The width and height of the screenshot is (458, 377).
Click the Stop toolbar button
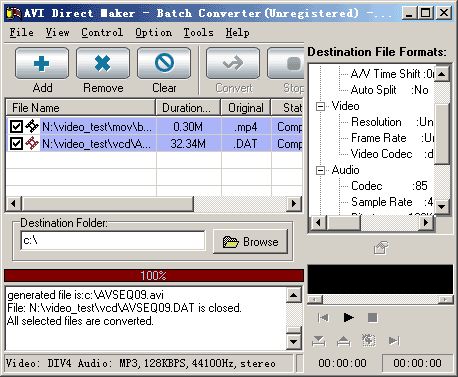pyautogui.click(x=286, y=63)
